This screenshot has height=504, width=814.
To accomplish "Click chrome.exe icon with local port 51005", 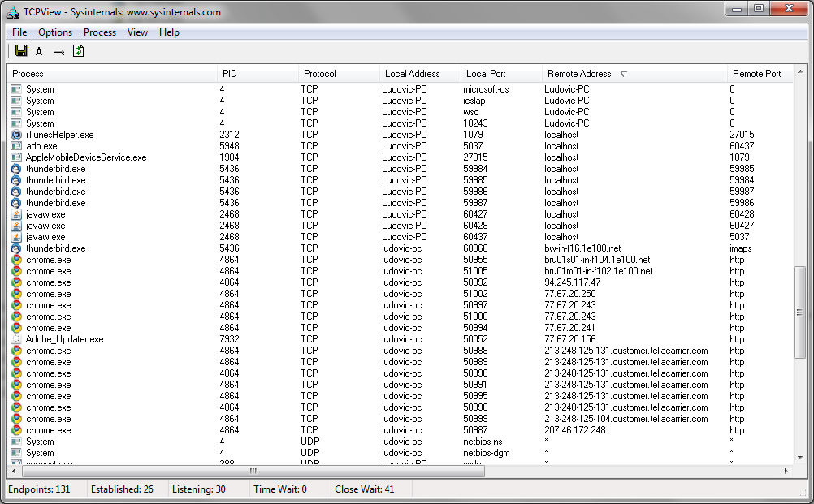I will (16, 271).
